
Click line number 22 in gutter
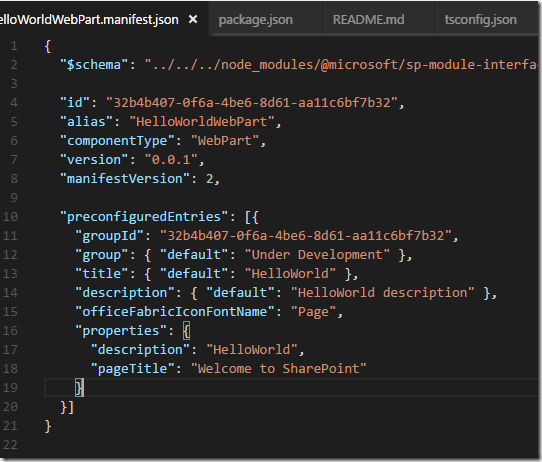click(10, 445)
